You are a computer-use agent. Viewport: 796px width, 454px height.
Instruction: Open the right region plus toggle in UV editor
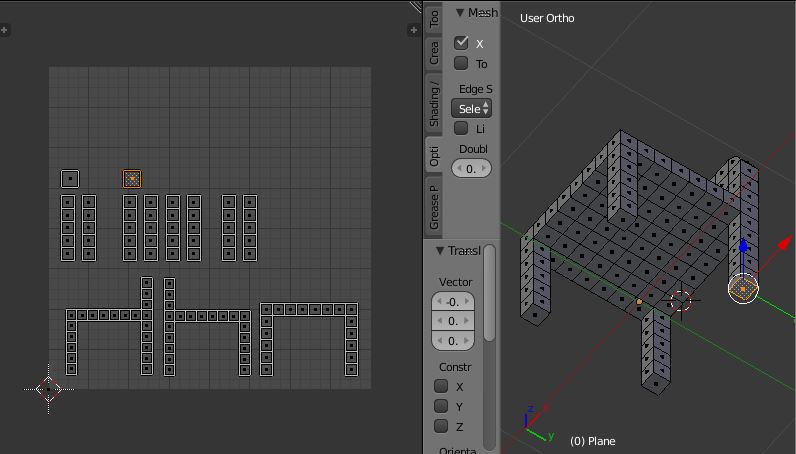tap(414, 30)
